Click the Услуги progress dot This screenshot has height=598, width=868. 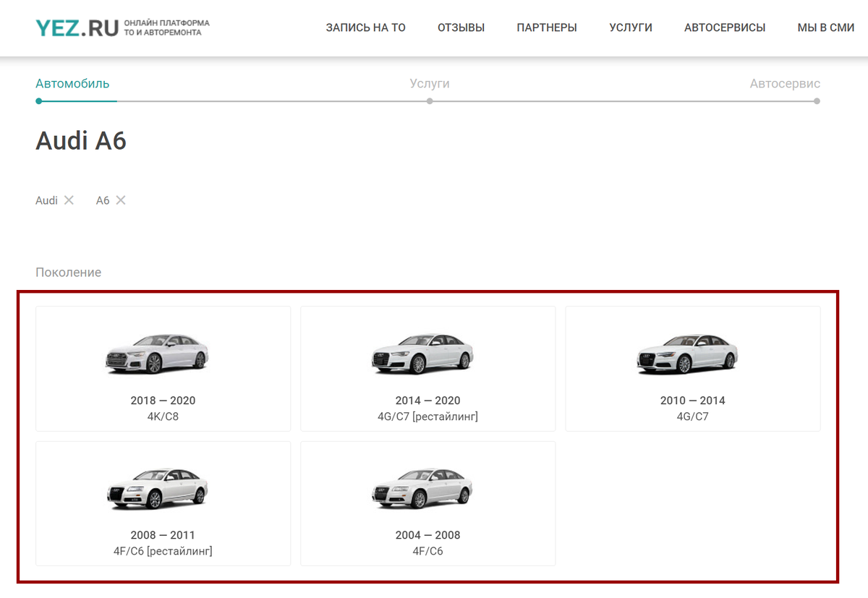(430, 101)
